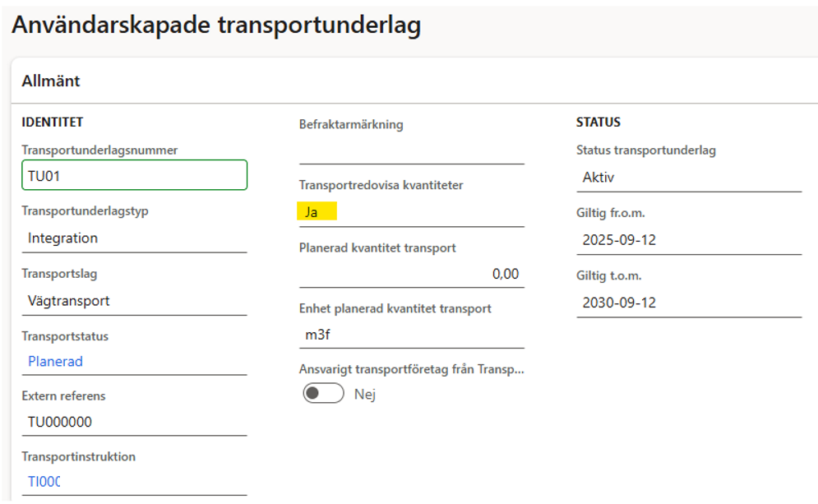The height and width of the screenshot is (504, 818).
Task: Click the truncated Ansvarigt transportföretag från label
Action: [x=411, y=370]
